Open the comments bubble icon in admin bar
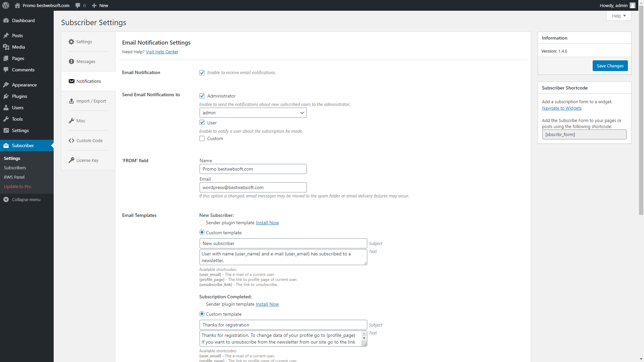This screenshot has width=644, height=362. (78, 5)
